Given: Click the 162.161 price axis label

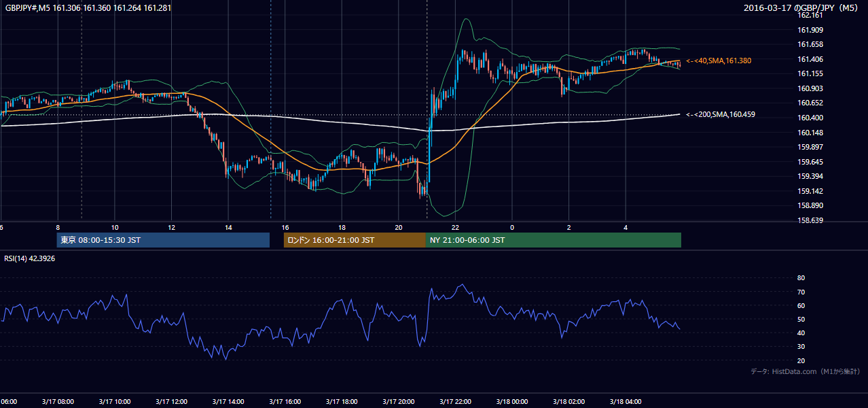Looking at the screenshot, I should click(x=810, y=15).
